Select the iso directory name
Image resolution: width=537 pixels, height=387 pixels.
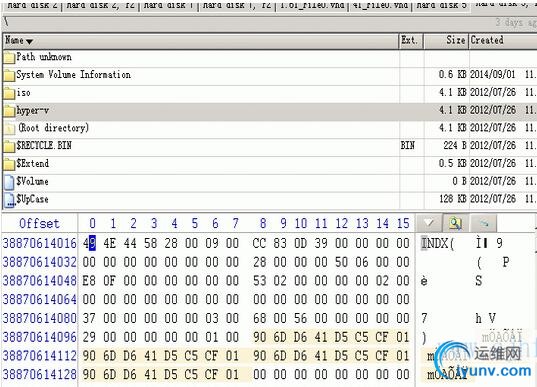[x=23, y=92]
